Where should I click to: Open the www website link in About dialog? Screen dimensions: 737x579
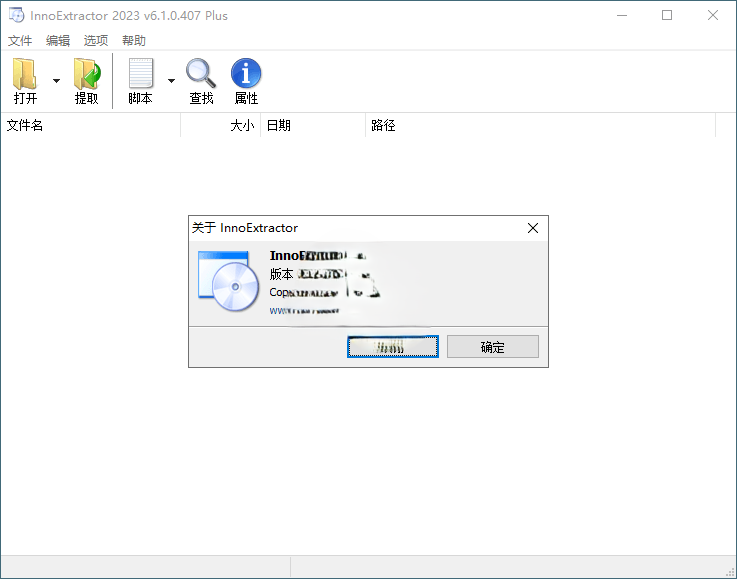point(304,311)
